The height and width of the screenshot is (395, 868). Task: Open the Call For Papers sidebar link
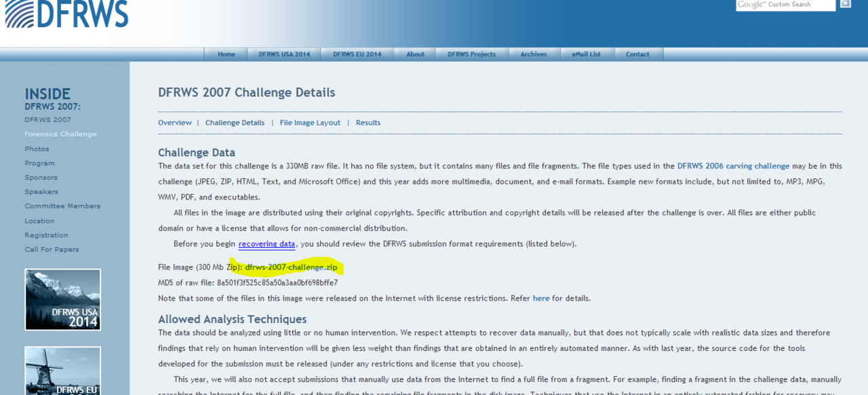pyautogui.click(x=52, y=249)
